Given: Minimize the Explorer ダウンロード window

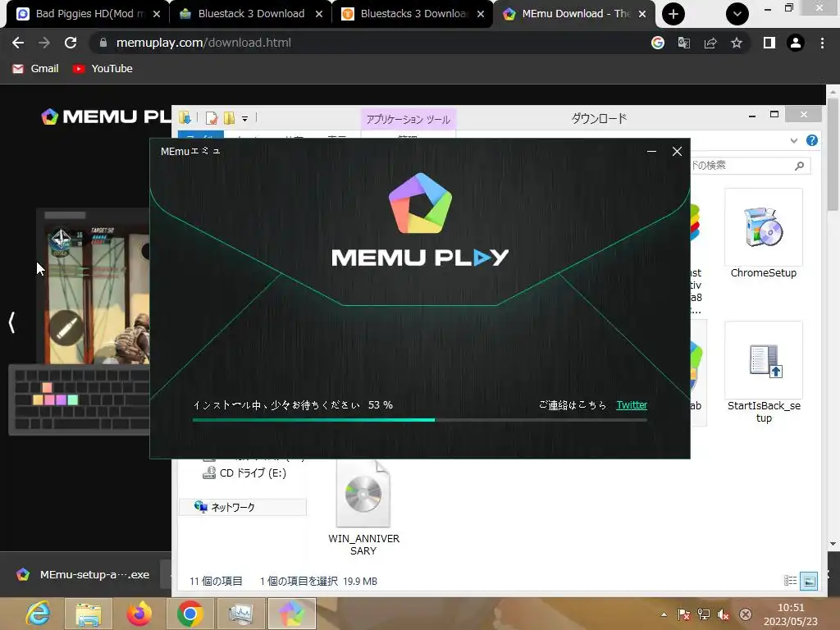Looking at the screenshot, I should 752,115.
